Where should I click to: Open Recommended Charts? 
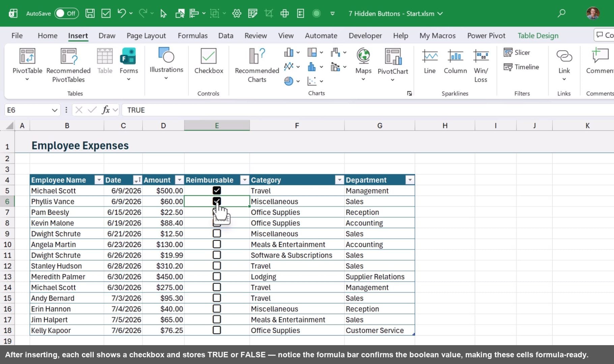257,65
